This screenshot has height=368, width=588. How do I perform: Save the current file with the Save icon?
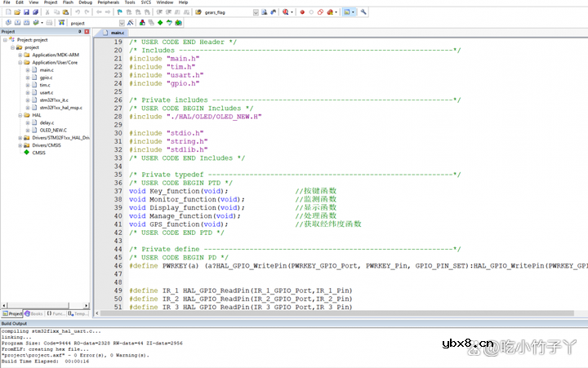pos(26,13)
